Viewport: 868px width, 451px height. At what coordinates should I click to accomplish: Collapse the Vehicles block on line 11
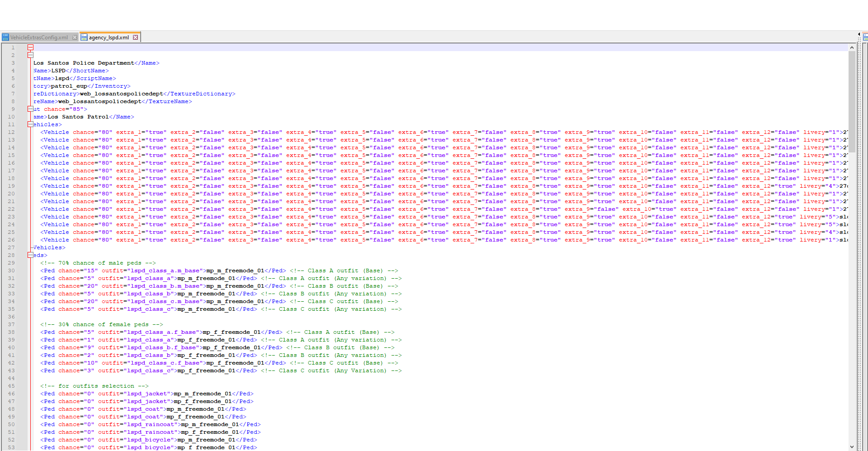pos(30,124)
